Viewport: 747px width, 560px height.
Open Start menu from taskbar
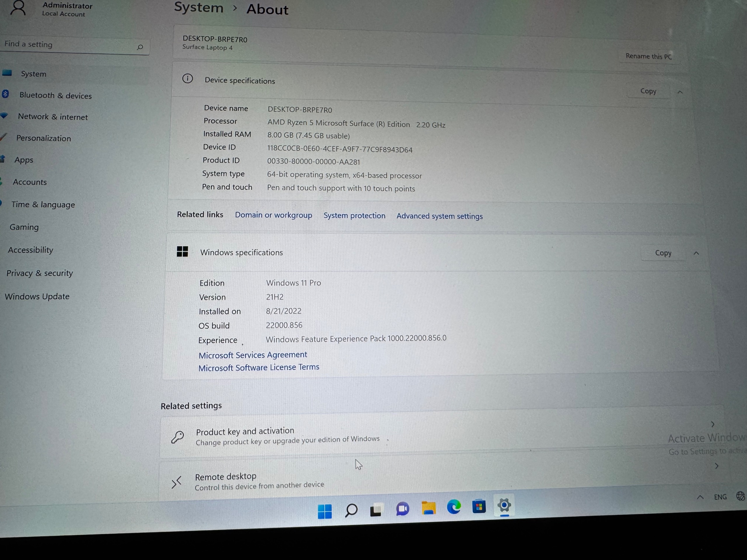coord(325,511)
